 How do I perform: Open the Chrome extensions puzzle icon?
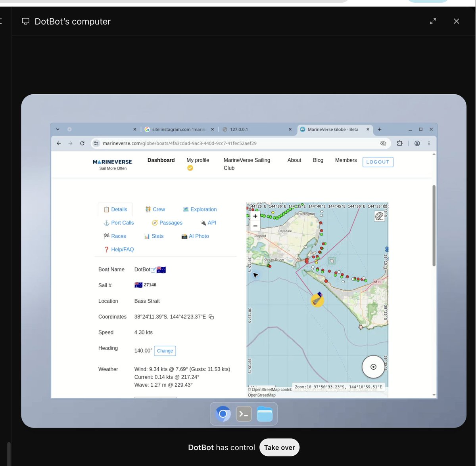(400, 143)
